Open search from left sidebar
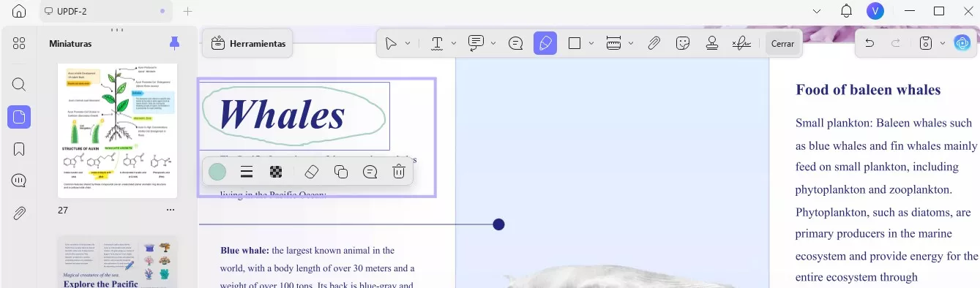The width and height of the screenshot is (980, 288). pyautogui.click(x=19, y=84)
